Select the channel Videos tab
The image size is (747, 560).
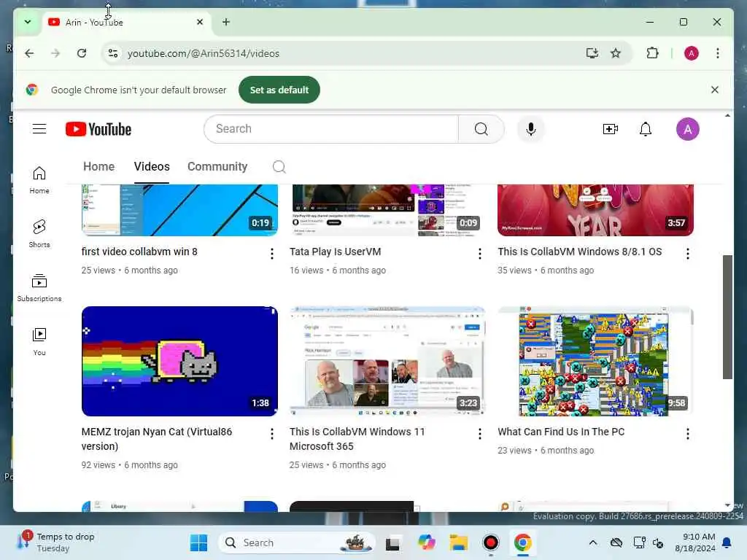click(152, 167)
